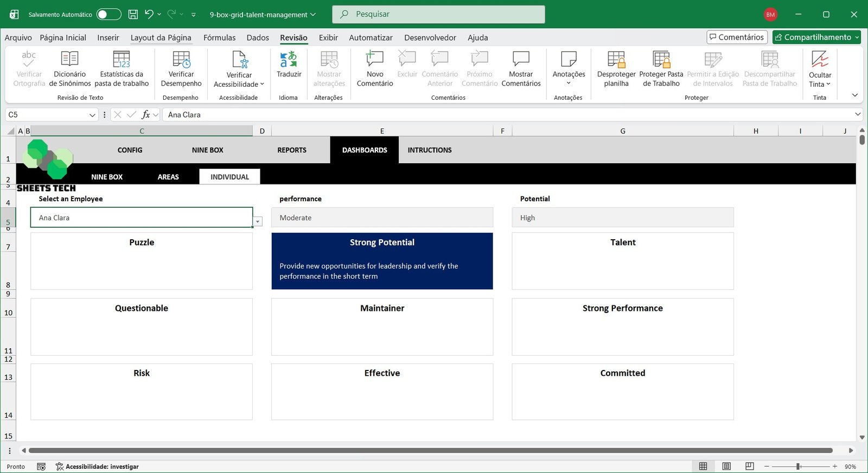The image size is (868, 473).
Task: Insert a Novo Comentário
Action: (375, 68)
